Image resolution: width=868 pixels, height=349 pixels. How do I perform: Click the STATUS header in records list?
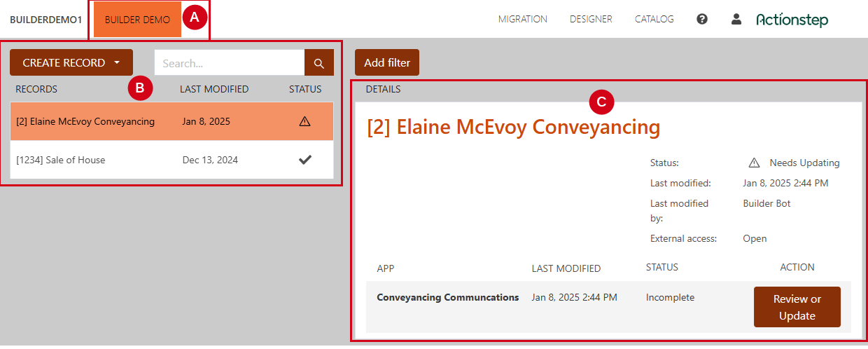click(x=305, y=89)
